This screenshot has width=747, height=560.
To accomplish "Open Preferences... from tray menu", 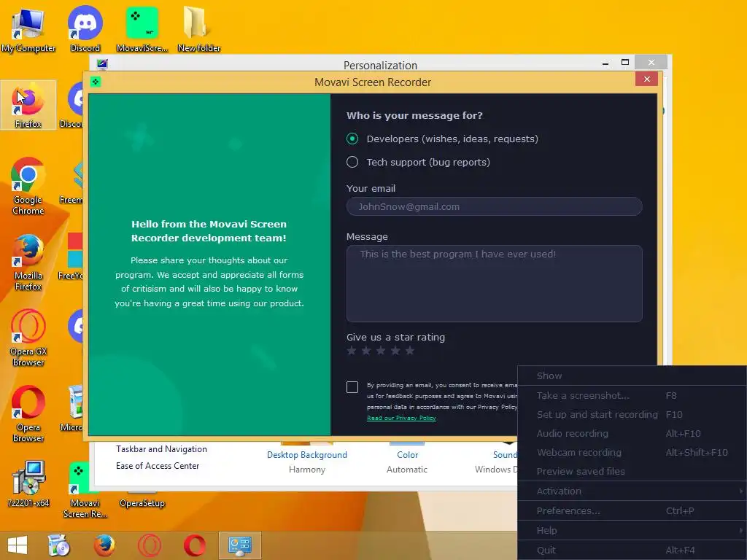I will 632,511.
